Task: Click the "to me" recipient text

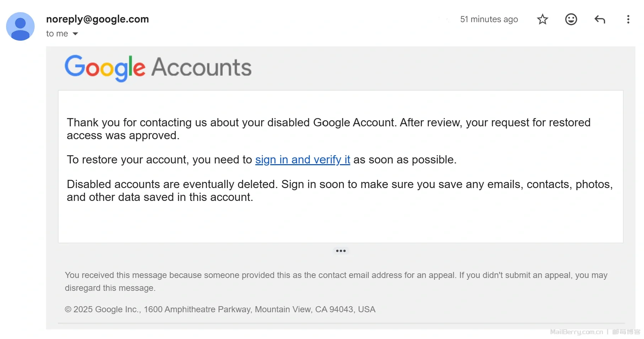Action: tap(57, 34)
